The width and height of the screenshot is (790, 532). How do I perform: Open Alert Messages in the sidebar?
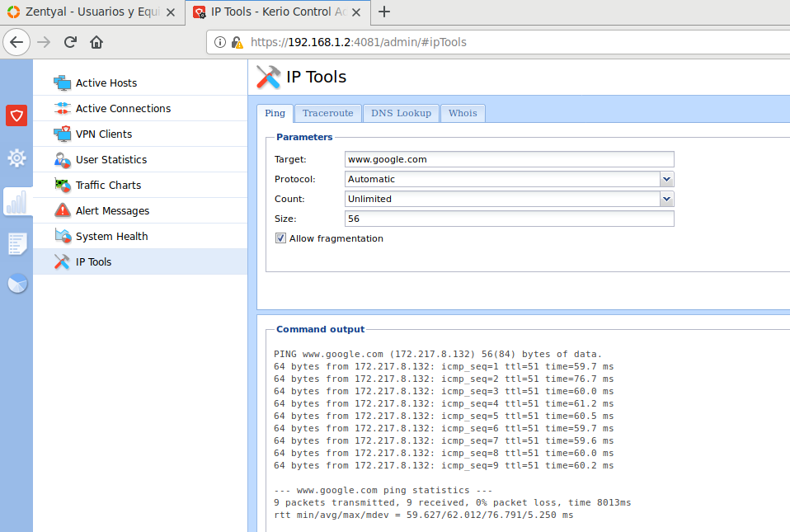pos(140,210)
